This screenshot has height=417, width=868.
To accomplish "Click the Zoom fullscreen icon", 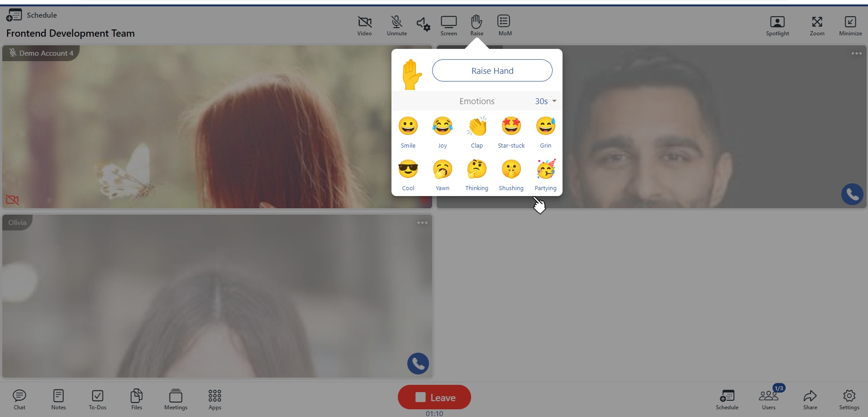I will point(816,25).
